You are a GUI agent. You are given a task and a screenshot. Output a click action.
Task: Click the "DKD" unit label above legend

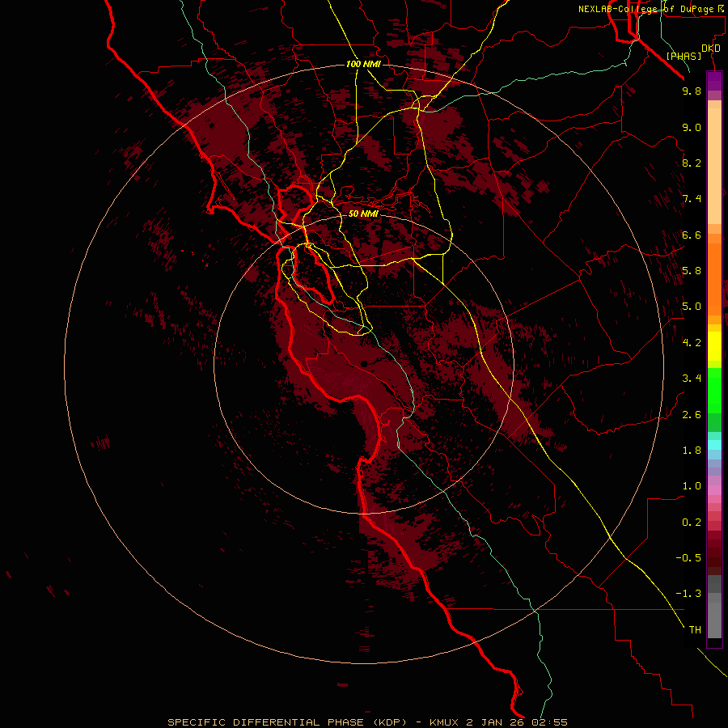pyautogui.click(x=711, y=49)
